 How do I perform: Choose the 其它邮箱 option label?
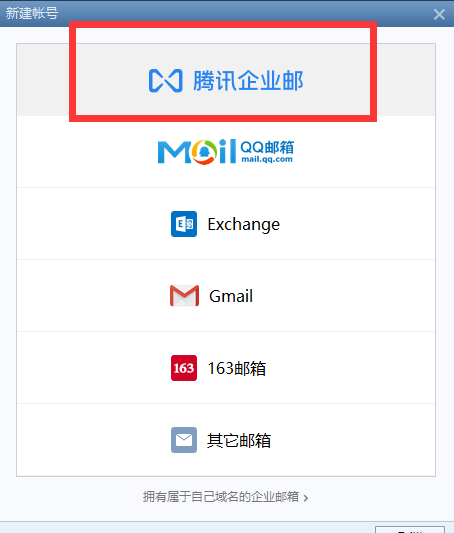tap(239, 440)
